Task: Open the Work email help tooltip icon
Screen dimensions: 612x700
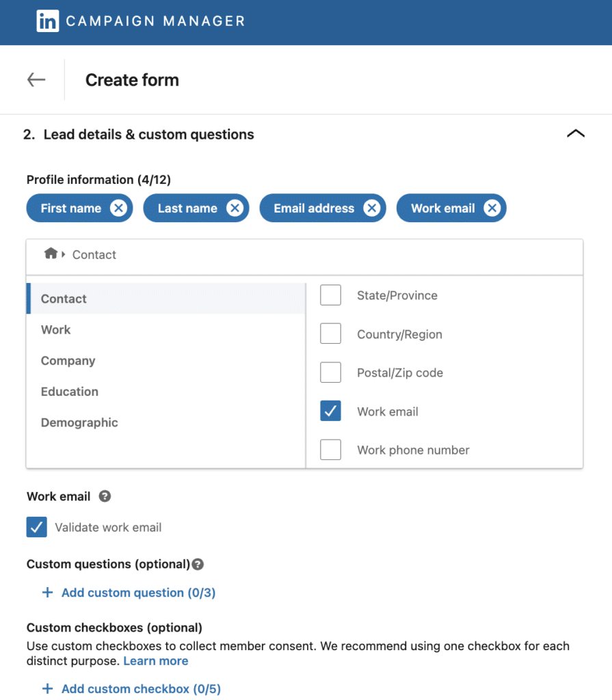Action: click(x=104, y=496)
